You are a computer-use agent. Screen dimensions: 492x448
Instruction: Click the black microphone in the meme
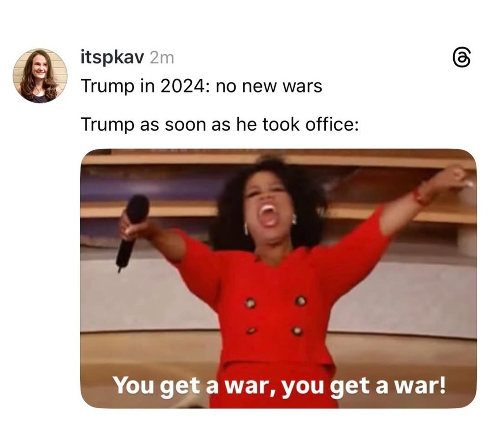132,232
